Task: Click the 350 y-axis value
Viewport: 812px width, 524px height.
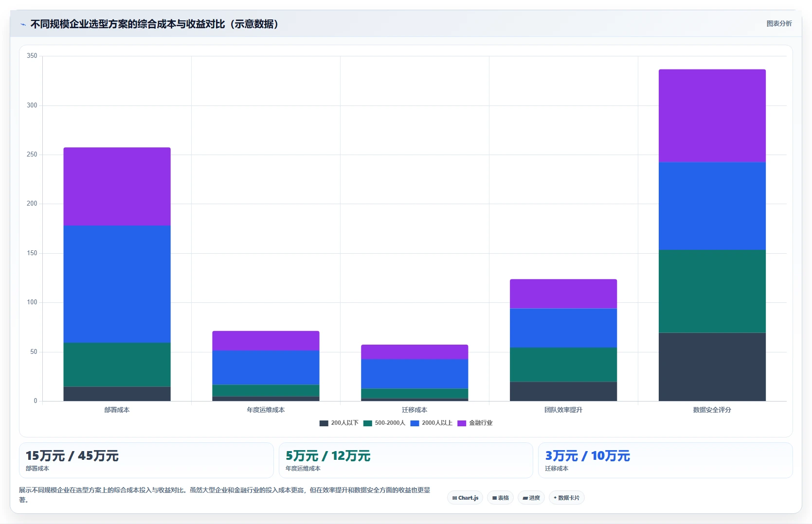Action: [x=32, y=56]
